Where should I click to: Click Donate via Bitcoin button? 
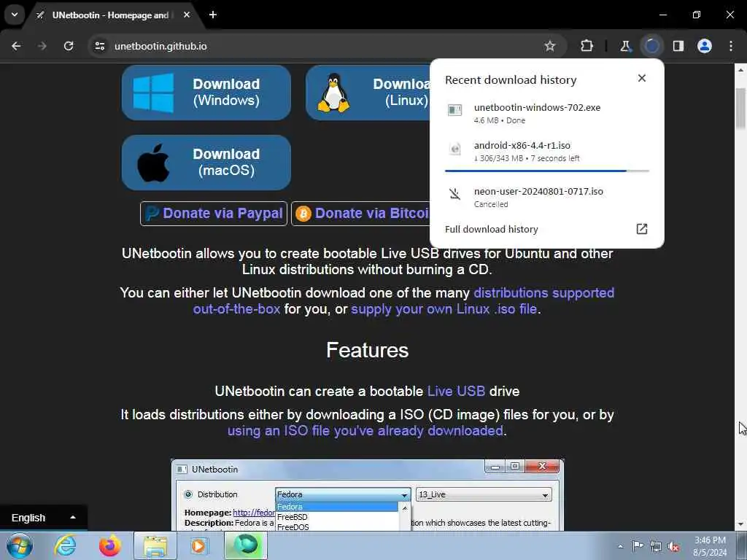(x=360, y=214)
